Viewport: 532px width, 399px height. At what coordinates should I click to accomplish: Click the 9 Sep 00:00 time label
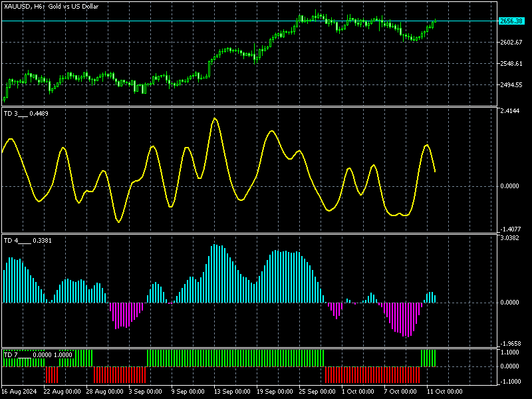tap(188, 392)
